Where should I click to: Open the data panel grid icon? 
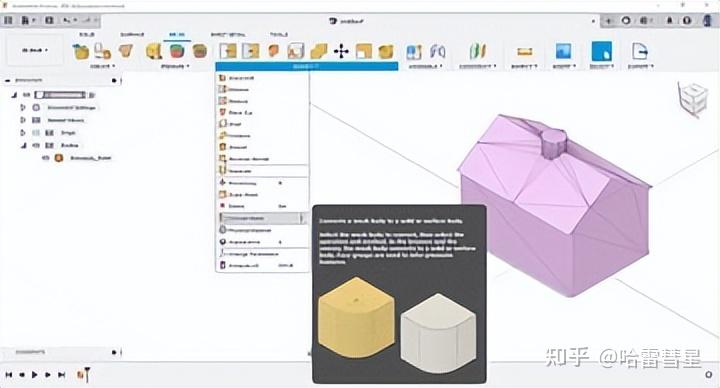(8, 20)
